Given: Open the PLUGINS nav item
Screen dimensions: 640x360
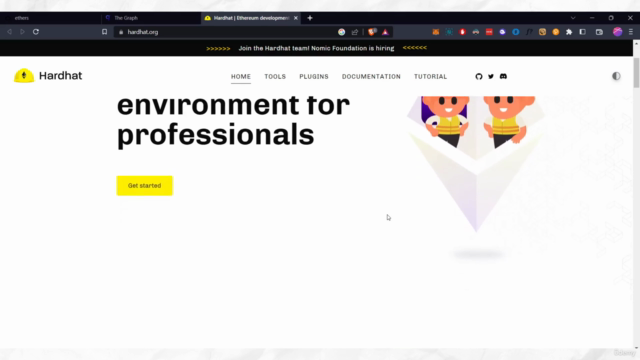Looking at the screenshot, I should click(314, 76).
